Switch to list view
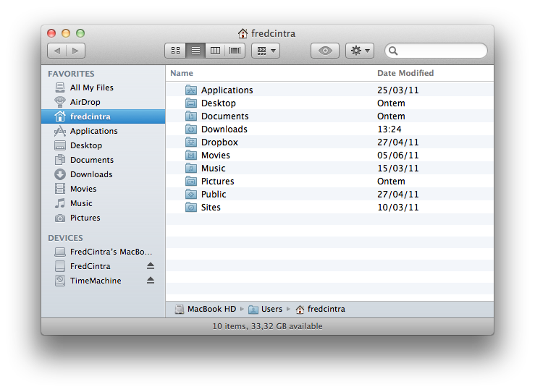Image resolution: width=535 pixels, height=392 pixels. [x=195, y=51]
